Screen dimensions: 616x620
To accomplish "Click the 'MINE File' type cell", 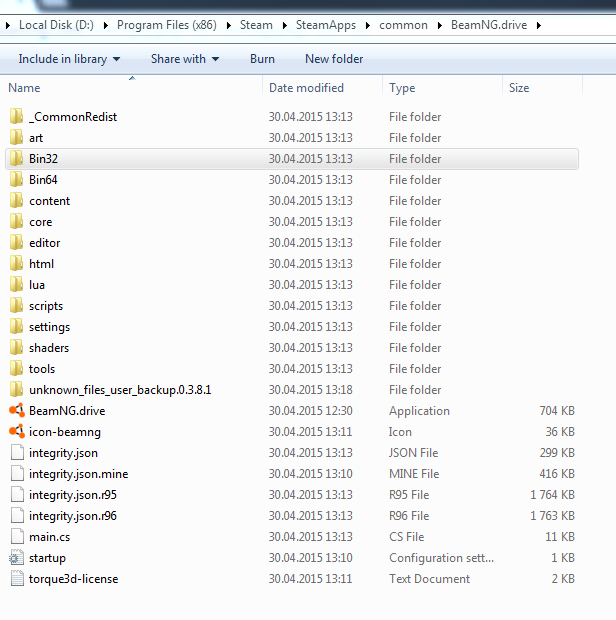I will [x=414, y=474].
